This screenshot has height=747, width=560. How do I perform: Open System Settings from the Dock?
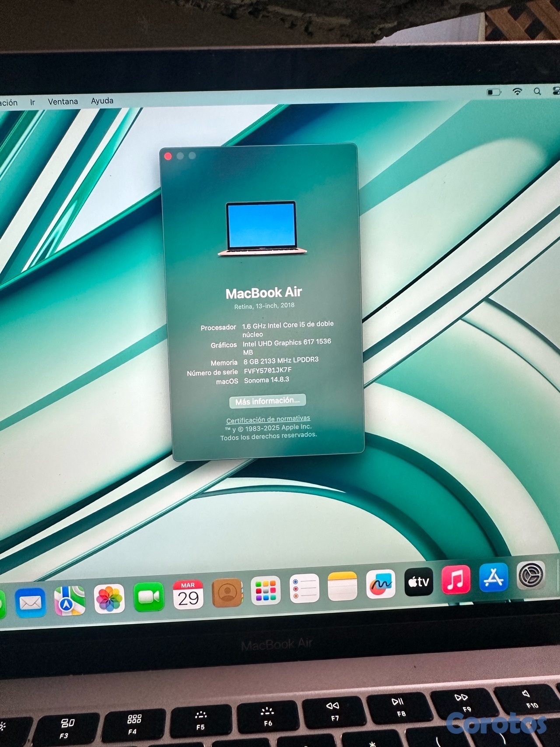[531, 575]
